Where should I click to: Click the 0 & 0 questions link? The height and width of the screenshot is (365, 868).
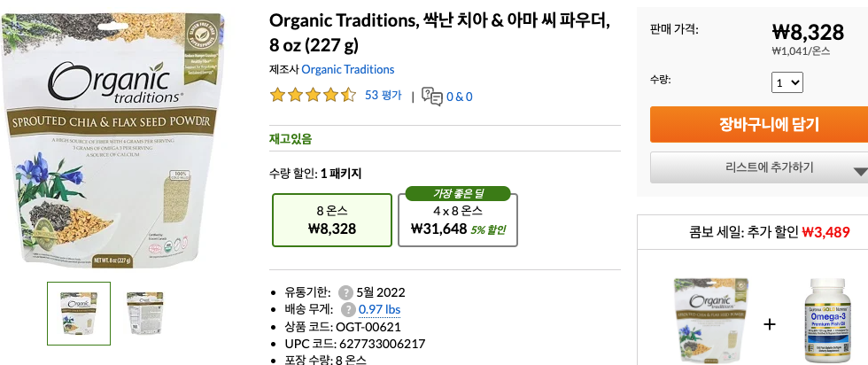pyautogui.click(x=459, y=97)
